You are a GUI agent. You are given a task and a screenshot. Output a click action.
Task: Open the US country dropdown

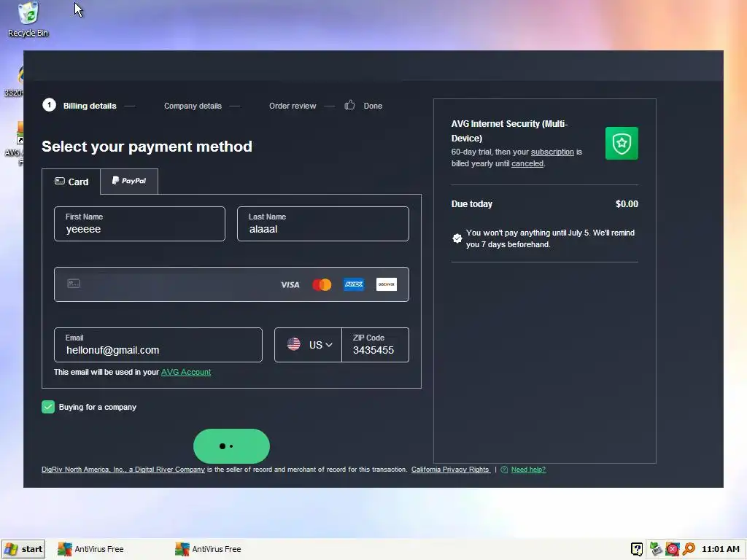pyautogui.click(x=309, y=345)
